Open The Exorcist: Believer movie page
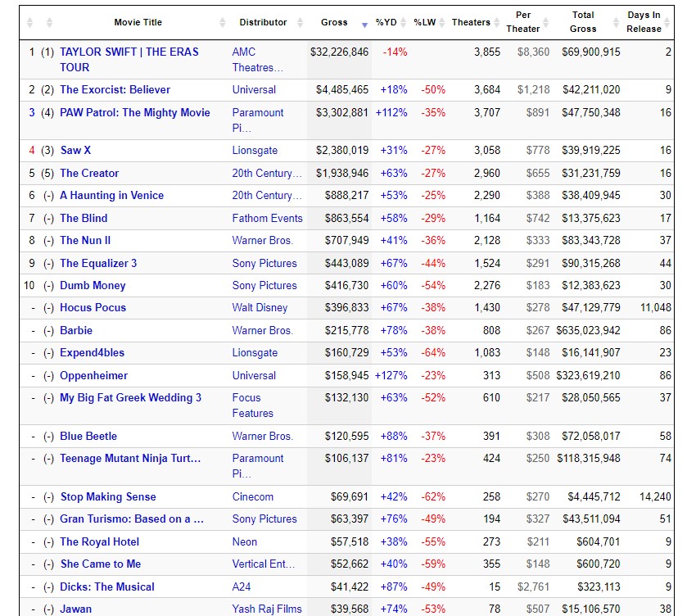687x616 pixels. (x=115, y=89)
